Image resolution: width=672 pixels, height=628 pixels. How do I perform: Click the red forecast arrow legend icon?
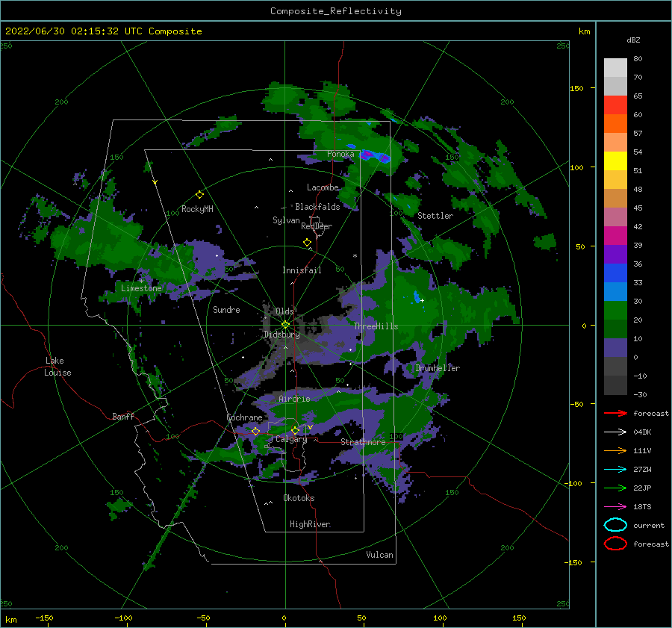[x=615, y=413]
